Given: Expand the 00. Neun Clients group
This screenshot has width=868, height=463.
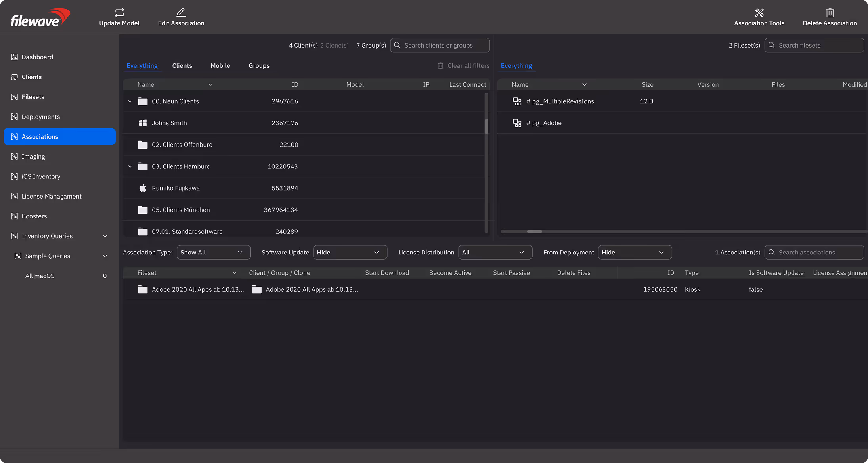Looking at the screenshot, I should coord(130,101).
